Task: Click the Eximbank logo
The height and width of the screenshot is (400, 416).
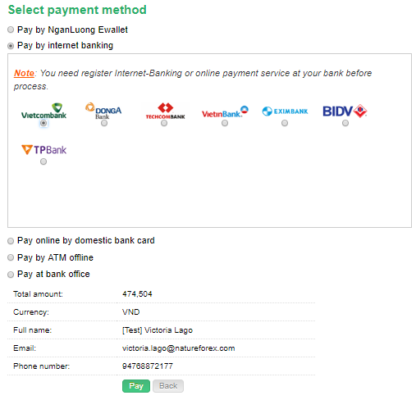Action: tap(285, 111)
